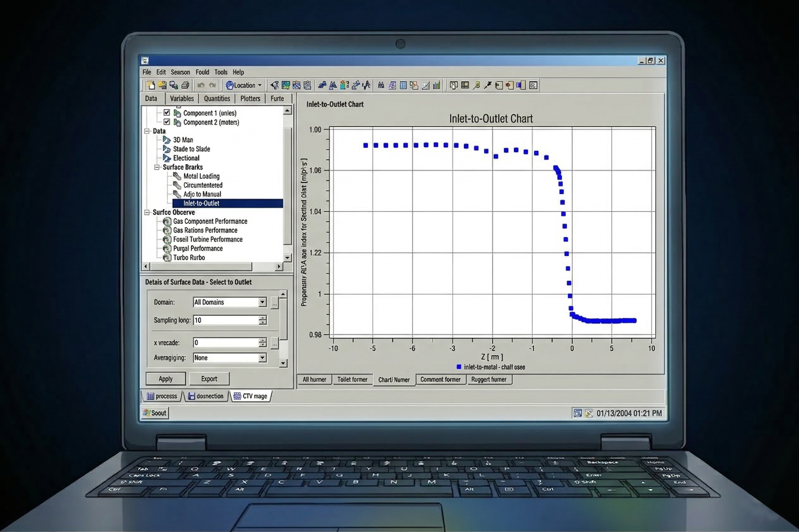Click the Export button
Viewport: 799px width, 532px height.
click(x=209, y=379)
